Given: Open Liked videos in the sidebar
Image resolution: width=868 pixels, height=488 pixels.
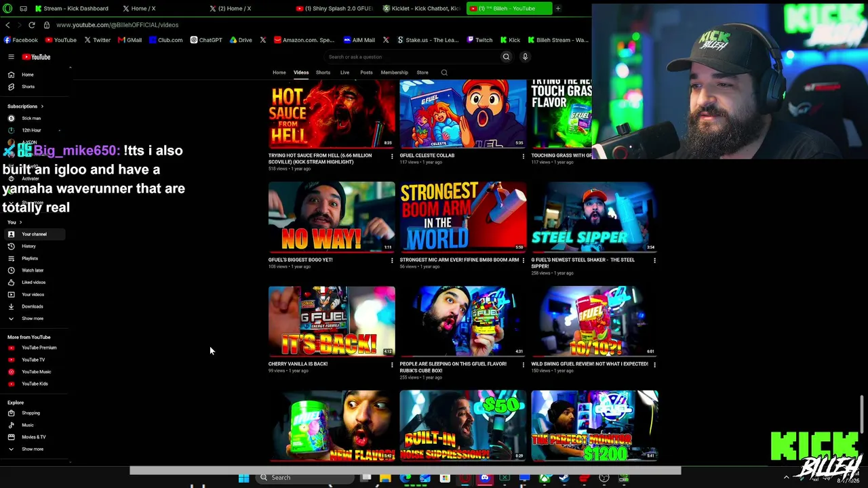Looking at the screenshot, I should tap(34, 283).
